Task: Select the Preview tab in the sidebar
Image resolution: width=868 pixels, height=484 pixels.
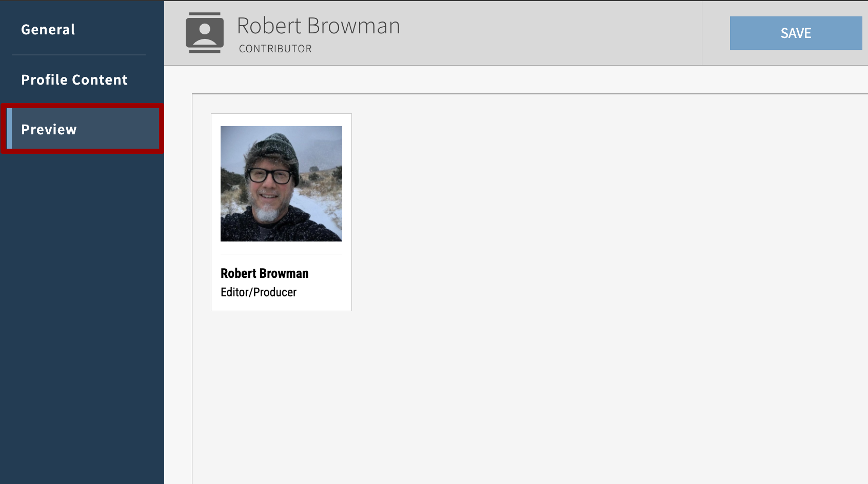Action: (x=48, y=129)
